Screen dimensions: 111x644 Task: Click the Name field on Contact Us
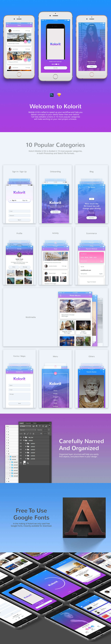(19, 385)
